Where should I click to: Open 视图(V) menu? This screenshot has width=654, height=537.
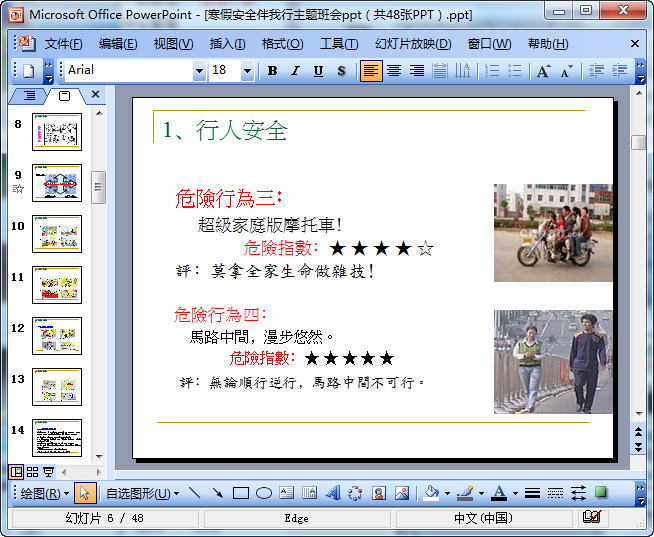174,44
